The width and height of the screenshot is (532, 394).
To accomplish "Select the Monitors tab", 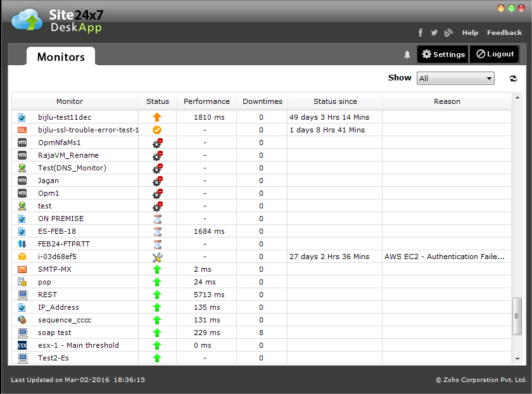I will [x=61, y=57].
